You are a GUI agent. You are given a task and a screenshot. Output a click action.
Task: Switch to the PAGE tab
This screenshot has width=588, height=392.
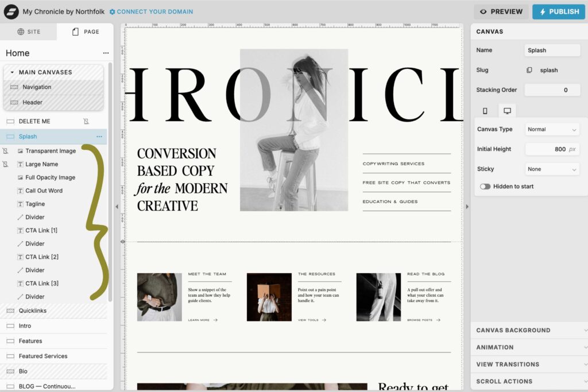tap(85, 32)
